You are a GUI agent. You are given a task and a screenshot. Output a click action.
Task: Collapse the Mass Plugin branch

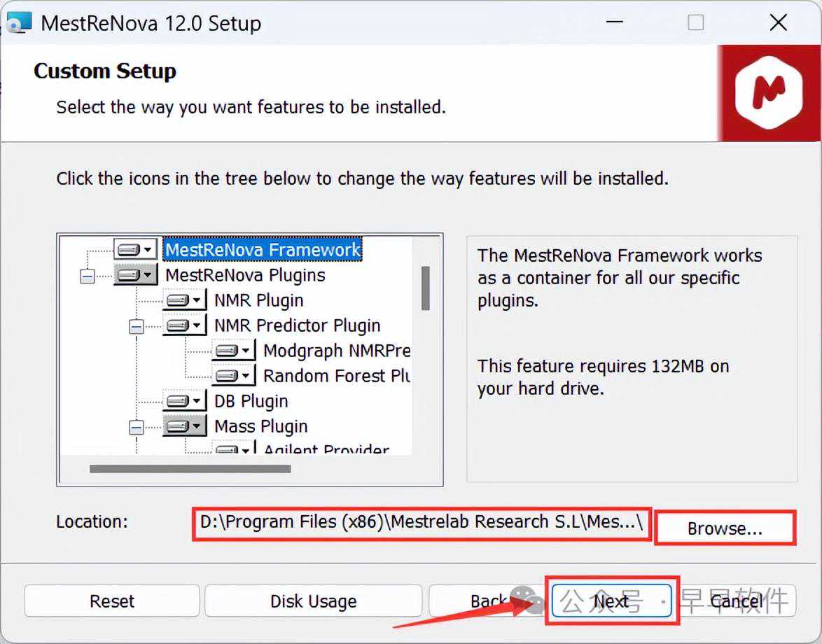tap(136, 427)
